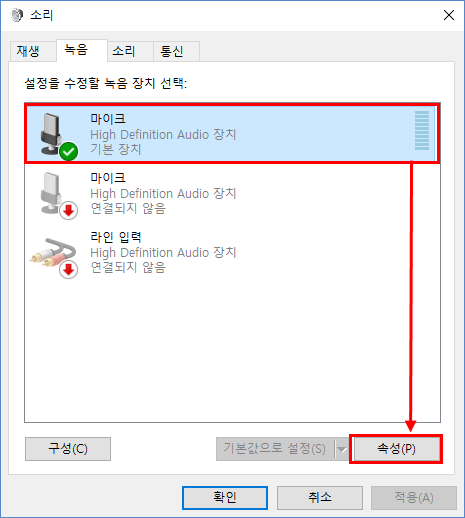
Task: Click the speaker icon in the title bar
Action: click(x=17, y=15)
